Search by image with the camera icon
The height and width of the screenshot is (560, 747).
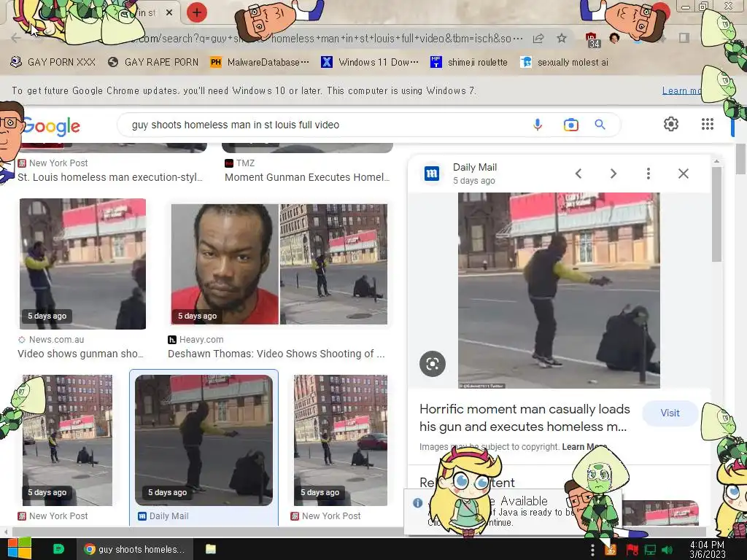click(570, 125)
